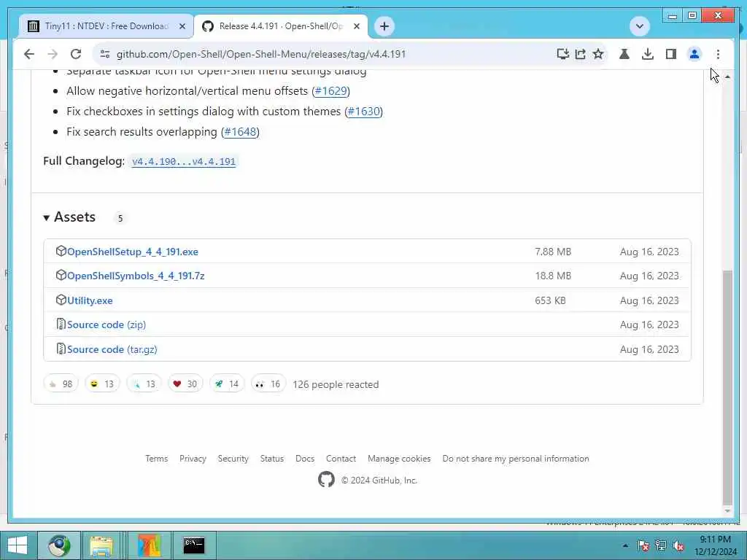
Task: Click the rocket reaction showing 14
Action: pos(227,384)
